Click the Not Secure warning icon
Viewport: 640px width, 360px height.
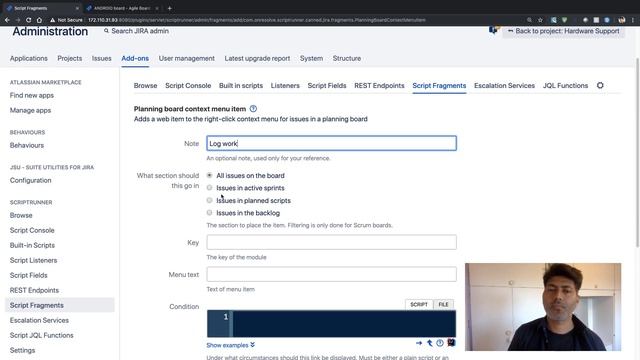pyautogui.click(x=52, y=20)
